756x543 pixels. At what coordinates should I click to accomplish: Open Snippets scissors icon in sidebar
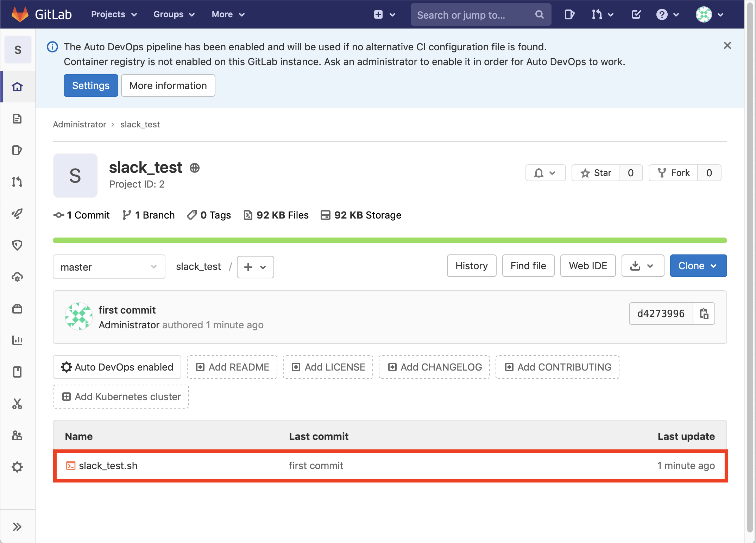(17, 404)
